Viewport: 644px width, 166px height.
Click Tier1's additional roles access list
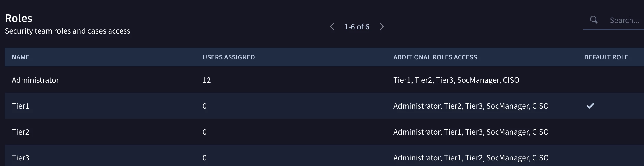point(471,106)
